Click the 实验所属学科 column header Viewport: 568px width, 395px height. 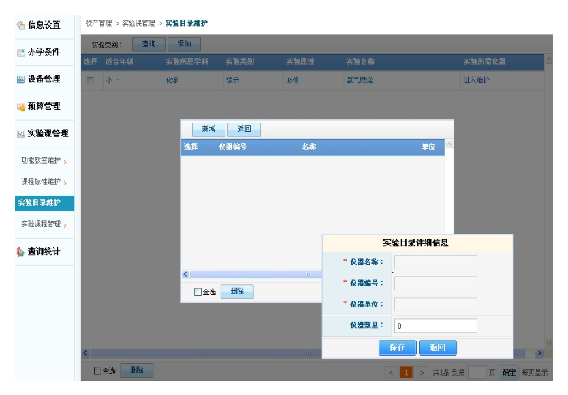187,62
